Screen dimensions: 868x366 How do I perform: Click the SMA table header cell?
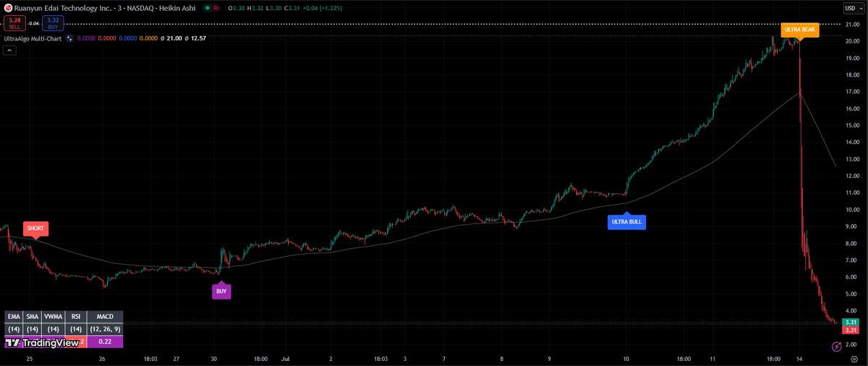click(x=33, y=317)
